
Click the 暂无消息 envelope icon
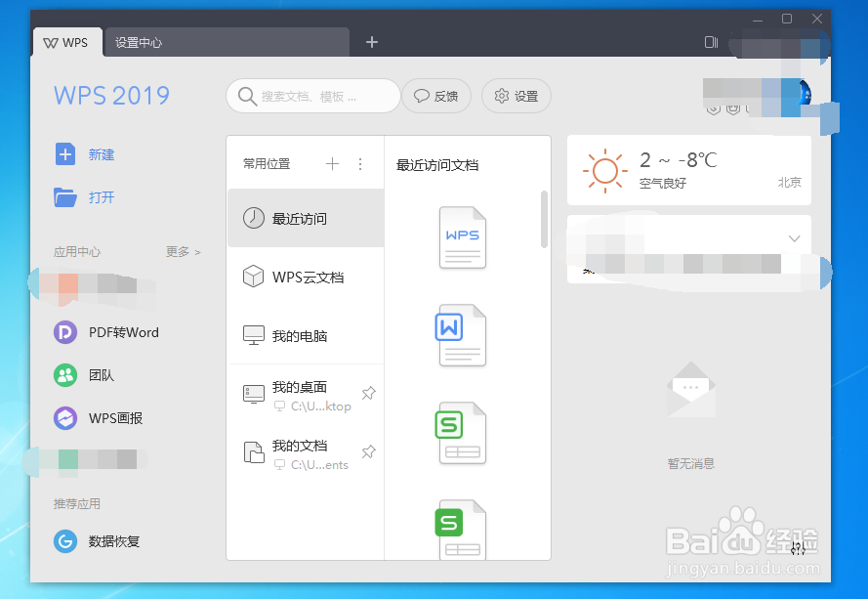[691, 389]
